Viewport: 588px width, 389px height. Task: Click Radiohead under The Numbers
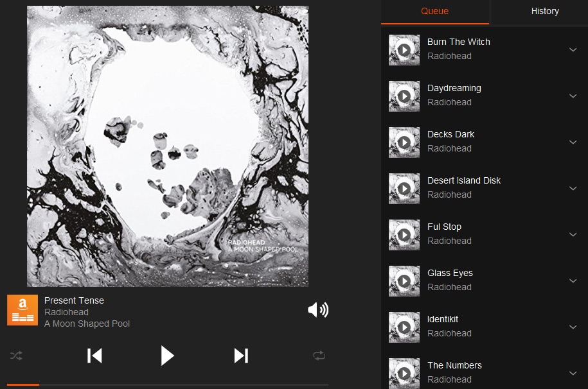[x=449, y=379]
